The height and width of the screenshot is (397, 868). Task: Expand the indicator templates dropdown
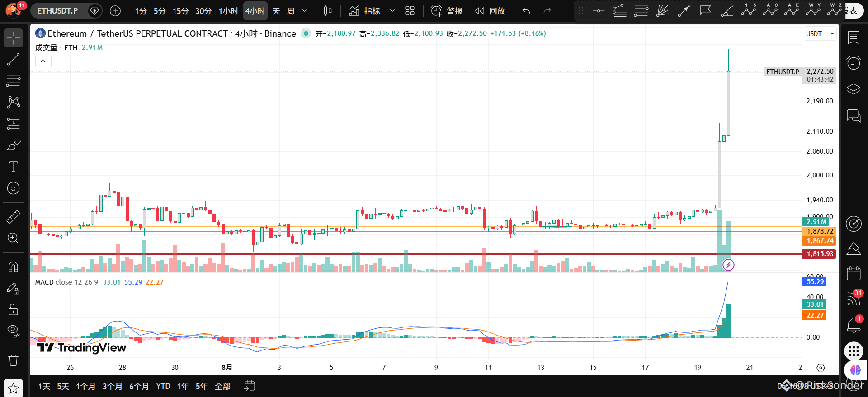392,11
